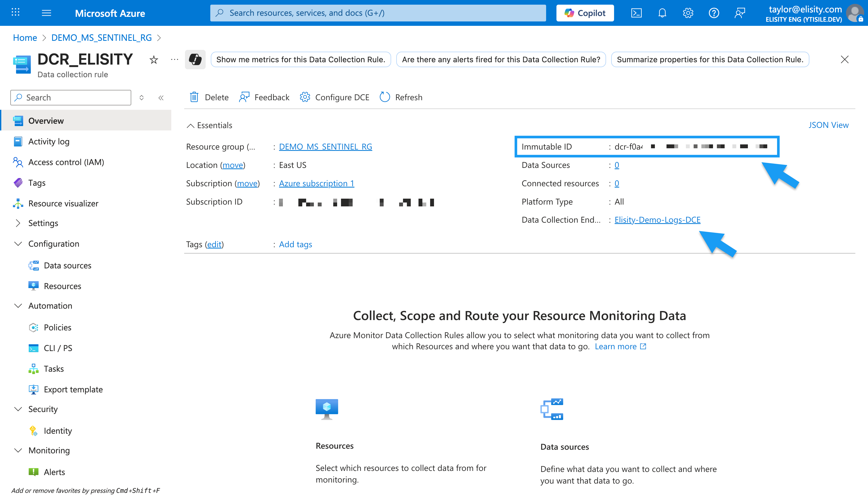The height and width of the screenshot is (497, 868).
Task: Open Cloud Shell terminal icon
Action: 636,13
